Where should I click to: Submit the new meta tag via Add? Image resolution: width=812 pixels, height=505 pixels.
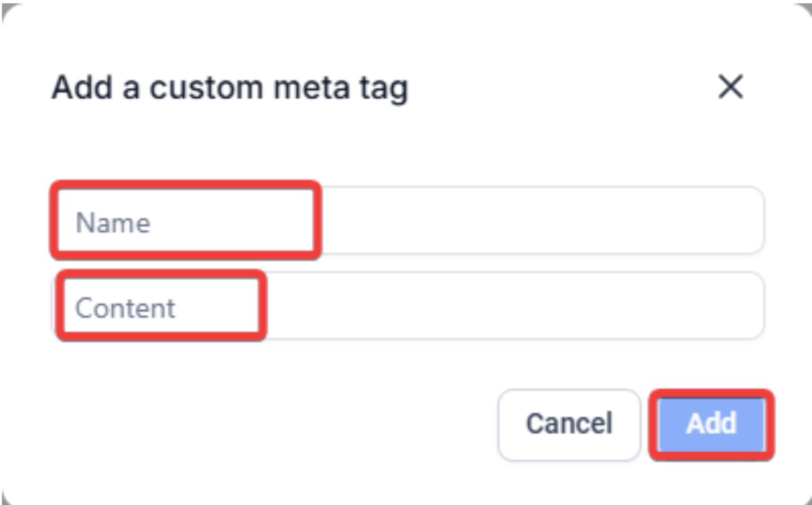pos(711,424)
